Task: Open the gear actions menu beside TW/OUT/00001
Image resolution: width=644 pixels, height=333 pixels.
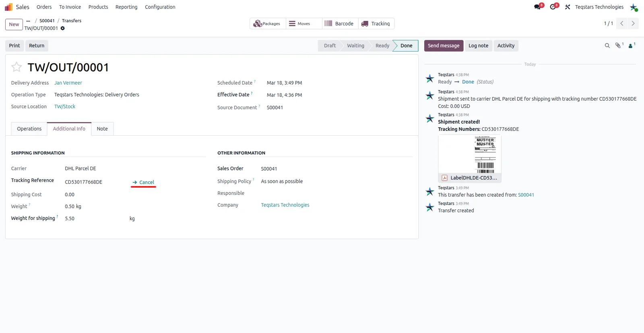Action: (63, 28)
